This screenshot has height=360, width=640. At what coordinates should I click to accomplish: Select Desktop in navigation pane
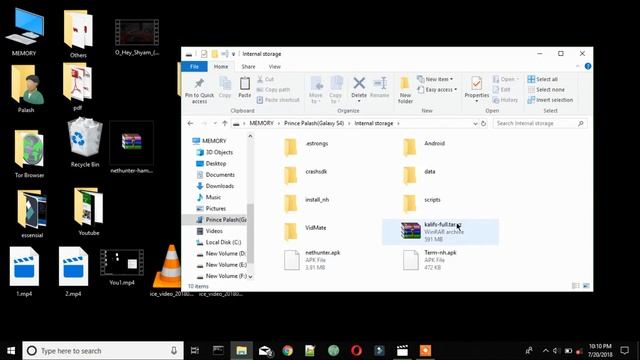click(x=216, y=163)
